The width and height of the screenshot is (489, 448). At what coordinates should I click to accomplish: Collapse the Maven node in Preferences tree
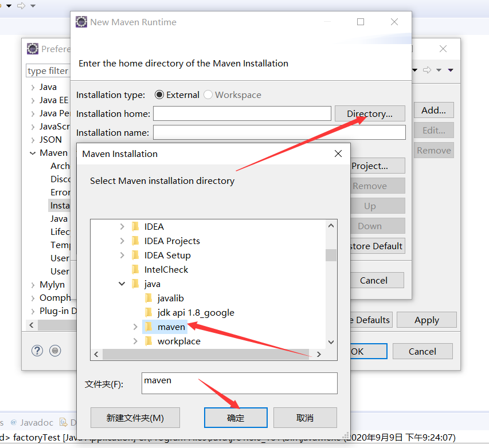pos(33,153)
